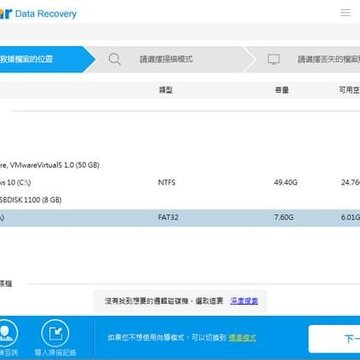Select the highlighted FAT32 7.60G partition
Viewport: 360px width, 360px height.
(x=180, y=218)
